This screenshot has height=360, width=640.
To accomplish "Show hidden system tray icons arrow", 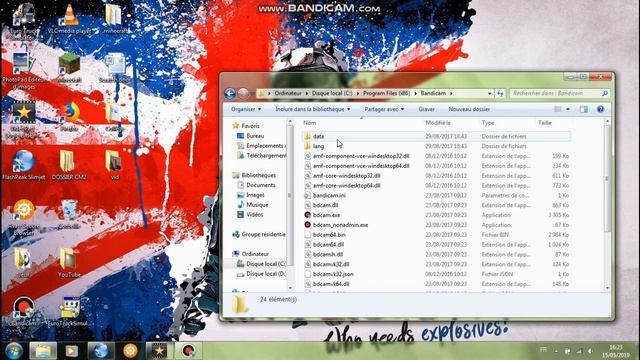I will 556,351.
